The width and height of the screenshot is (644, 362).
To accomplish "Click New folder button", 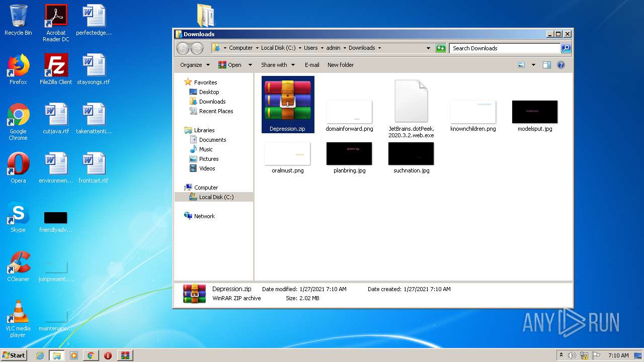I will coord(341,65).
